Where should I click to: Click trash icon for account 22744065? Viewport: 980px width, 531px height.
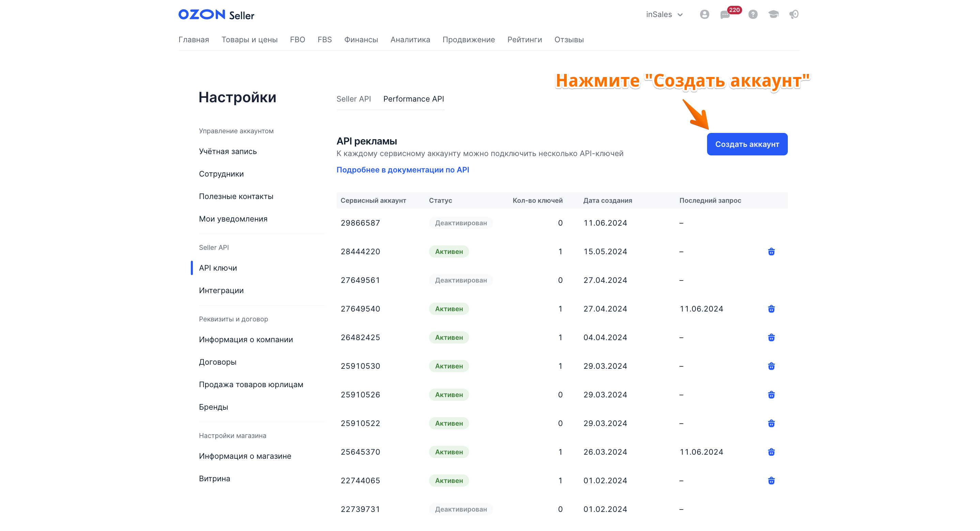[771, 480]
